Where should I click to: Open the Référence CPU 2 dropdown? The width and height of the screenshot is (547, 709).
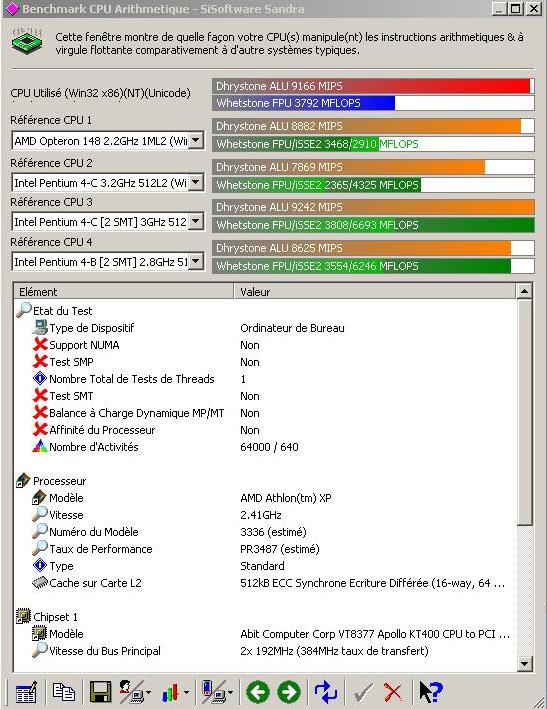pos(196,183)
